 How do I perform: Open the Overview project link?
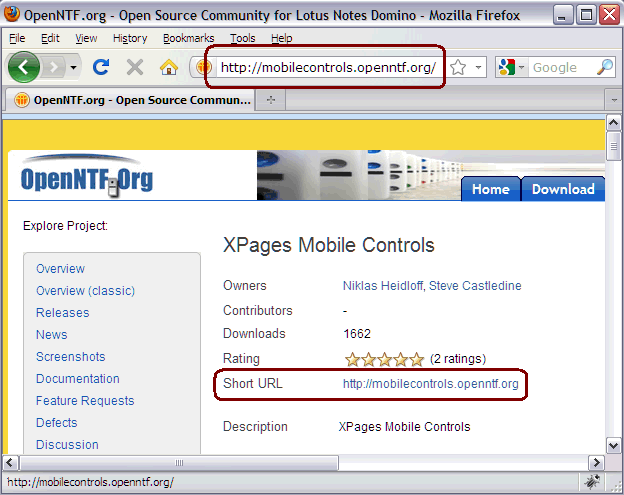point(60,269)
